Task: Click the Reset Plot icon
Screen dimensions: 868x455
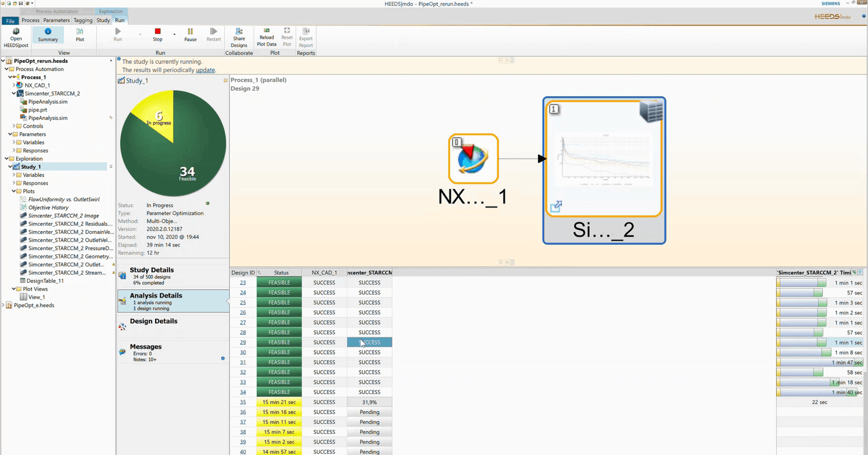Action: click(287, 37)
